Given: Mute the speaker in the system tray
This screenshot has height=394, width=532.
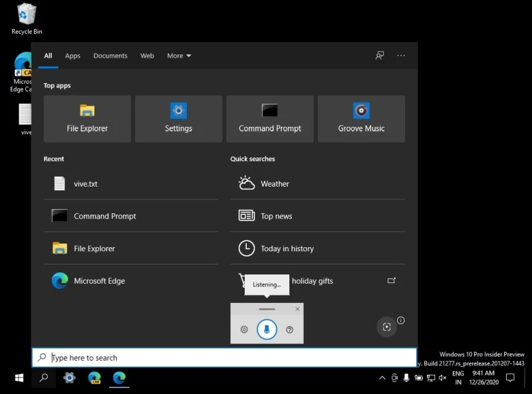Looking at the screenshot, I should click(443, 378).
